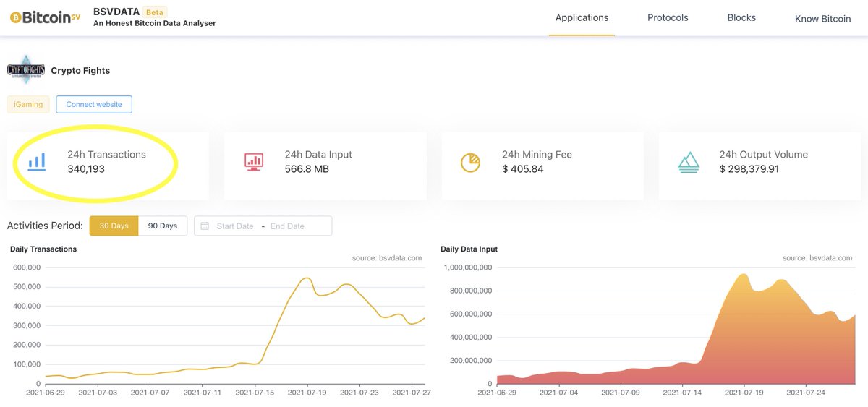Select the Activities Period label
The width and height of the screenshot is (868, 407).
coord(45,226)
